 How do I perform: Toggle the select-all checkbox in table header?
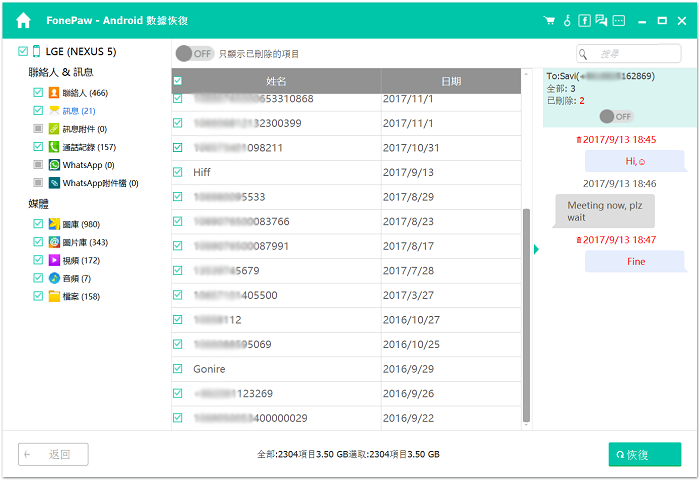(x=178, y=81)
